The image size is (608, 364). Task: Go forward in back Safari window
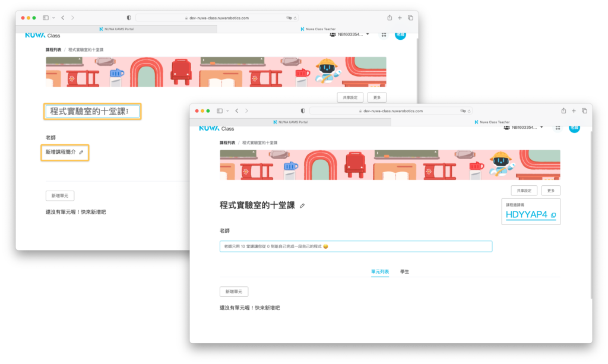pos(72,18)
